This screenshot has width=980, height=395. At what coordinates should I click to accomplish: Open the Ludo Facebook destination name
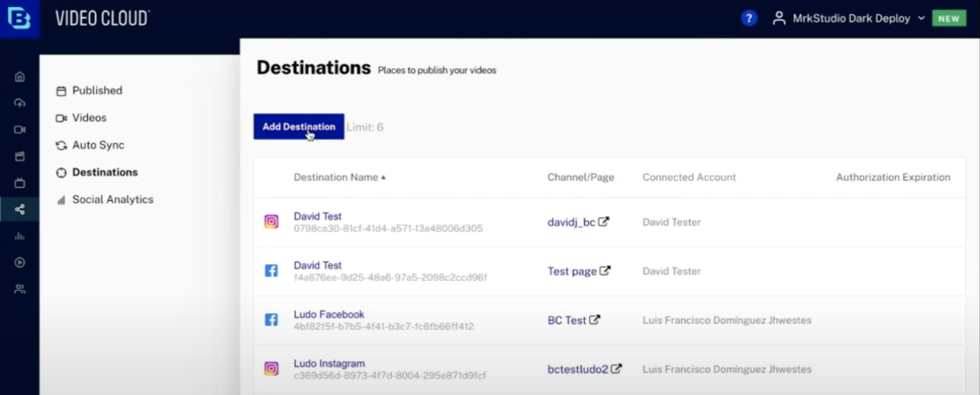pos(329,314)
